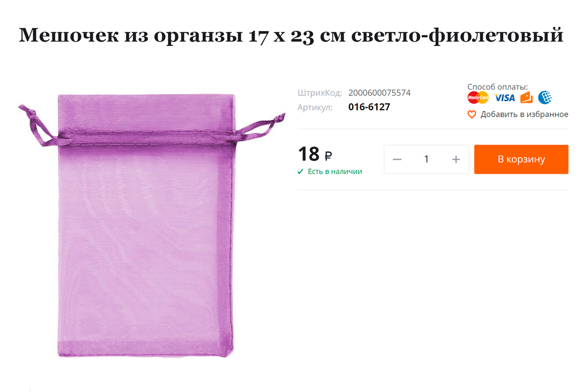Click the barcode number 2000600075574
The width and height of the screenshot is (588, 392).
379,93
